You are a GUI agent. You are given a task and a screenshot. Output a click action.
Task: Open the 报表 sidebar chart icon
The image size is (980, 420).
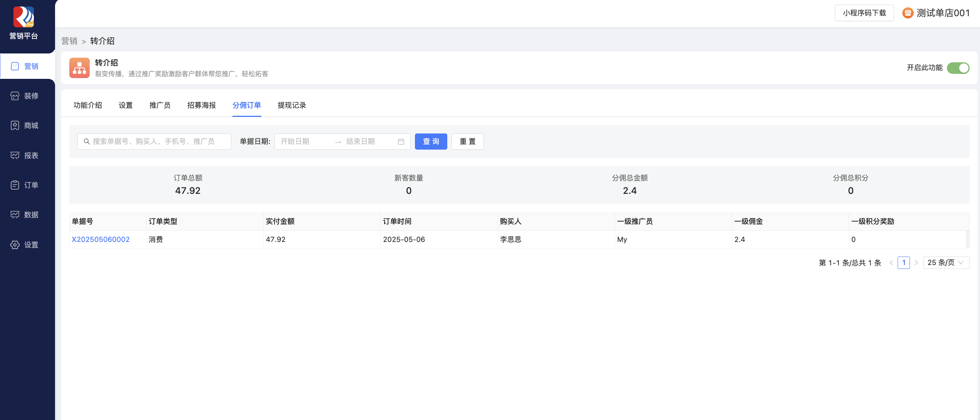pyautogui.click(x=15, y=155)
